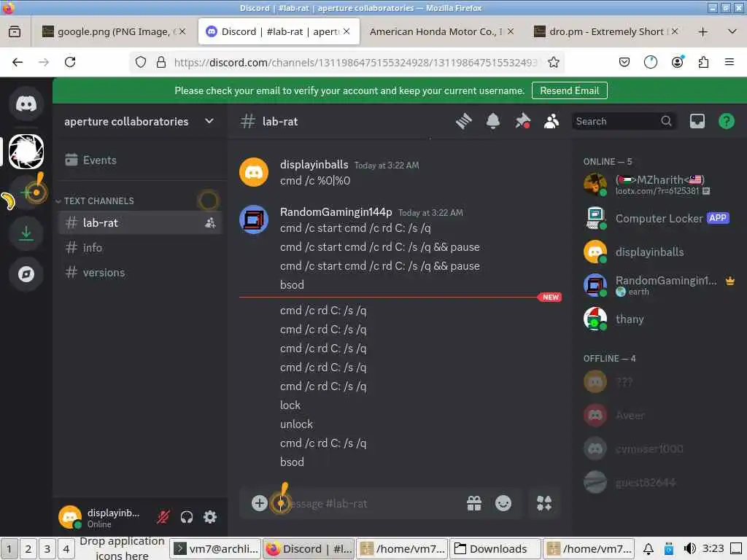Screen dimensions: 747x560
Task: Open Discord help question mark
Action: pos(726,122)
